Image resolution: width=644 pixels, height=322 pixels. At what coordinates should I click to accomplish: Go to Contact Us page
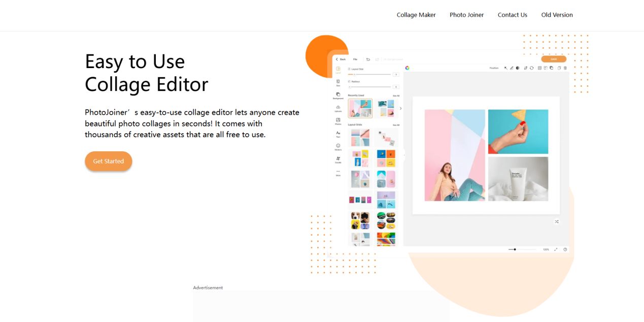pos(512,15)
